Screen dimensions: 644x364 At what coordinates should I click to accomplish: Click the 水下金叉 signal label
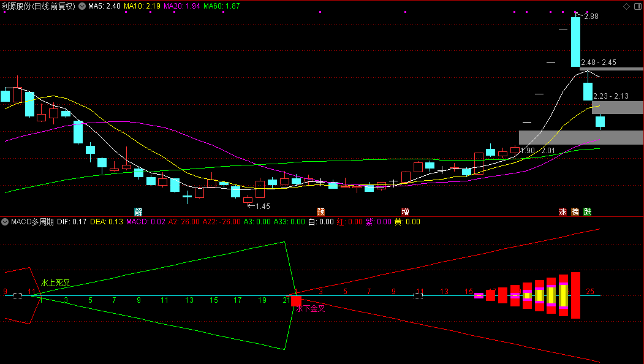[311, 308]
